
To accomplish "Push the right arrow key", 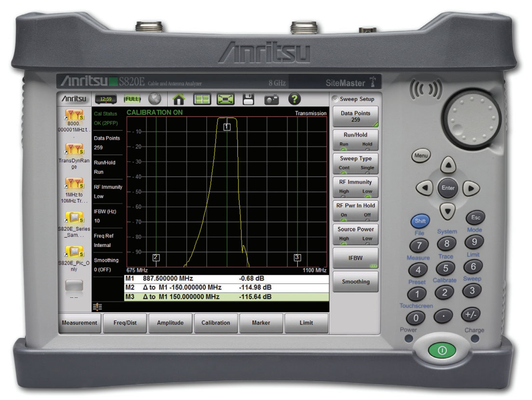I will point(471,188).
